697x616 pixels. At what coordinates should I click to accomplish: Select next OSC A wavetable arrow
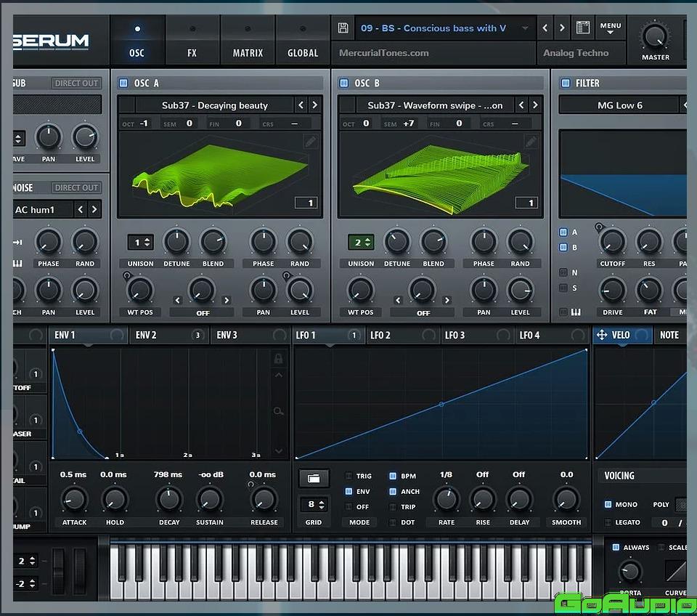[314, 105]
